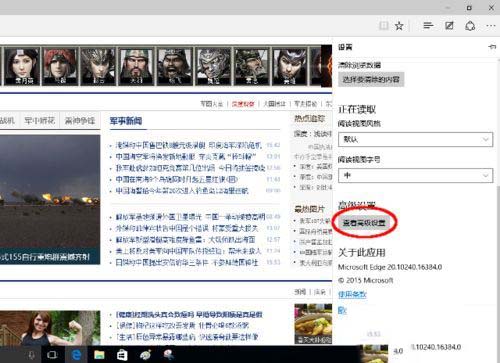Select the 军事新闻 section heading
This screenshot has height=363, width=500.
pyautogui.click(x=126, y=121)
